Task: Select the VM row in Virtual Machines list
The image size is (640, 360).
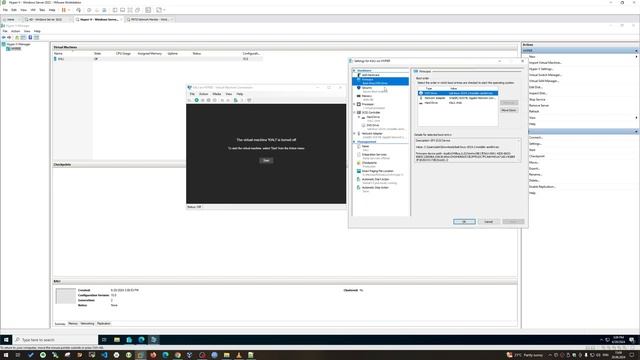Action: (x=158, y=59)
